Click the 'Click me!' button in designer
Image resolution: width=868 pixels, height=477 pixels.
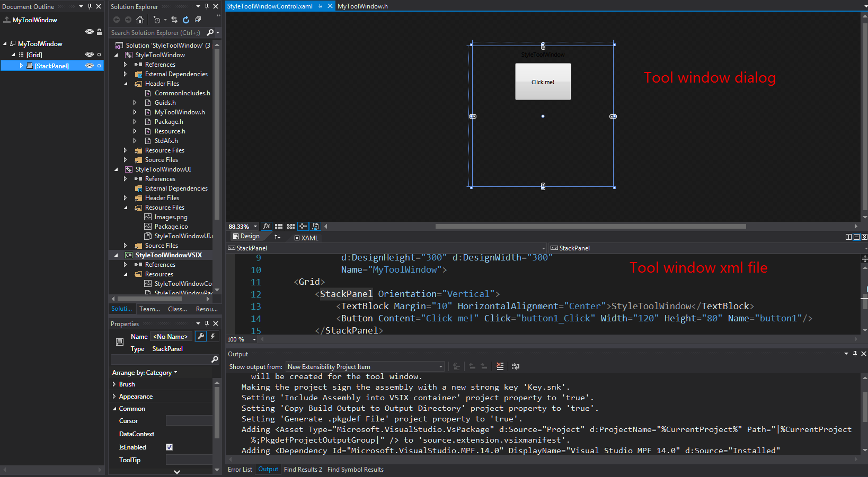tap(543, 82)
